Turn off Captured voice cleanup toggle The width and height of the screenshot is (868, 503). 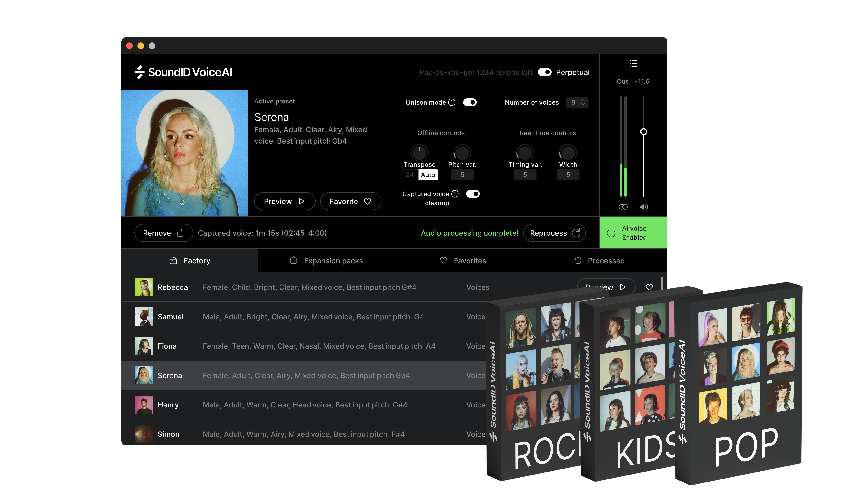pos(473,194)
